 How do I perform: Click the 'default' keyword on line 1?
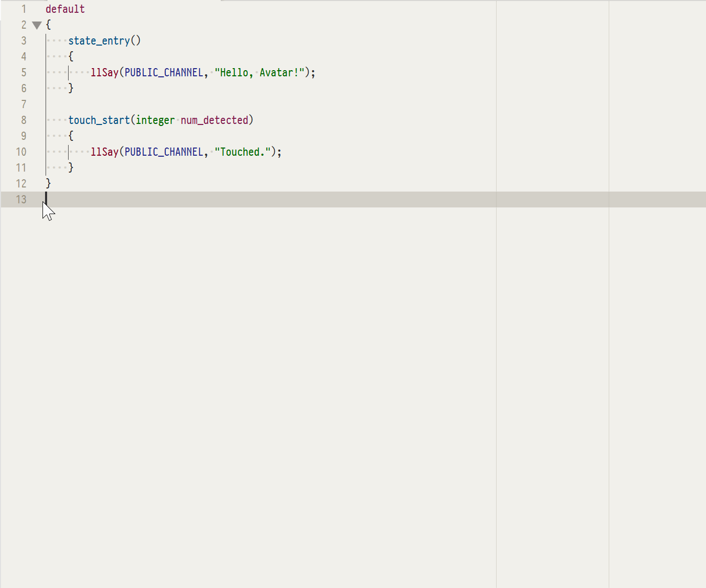click(x=65, y=9)
